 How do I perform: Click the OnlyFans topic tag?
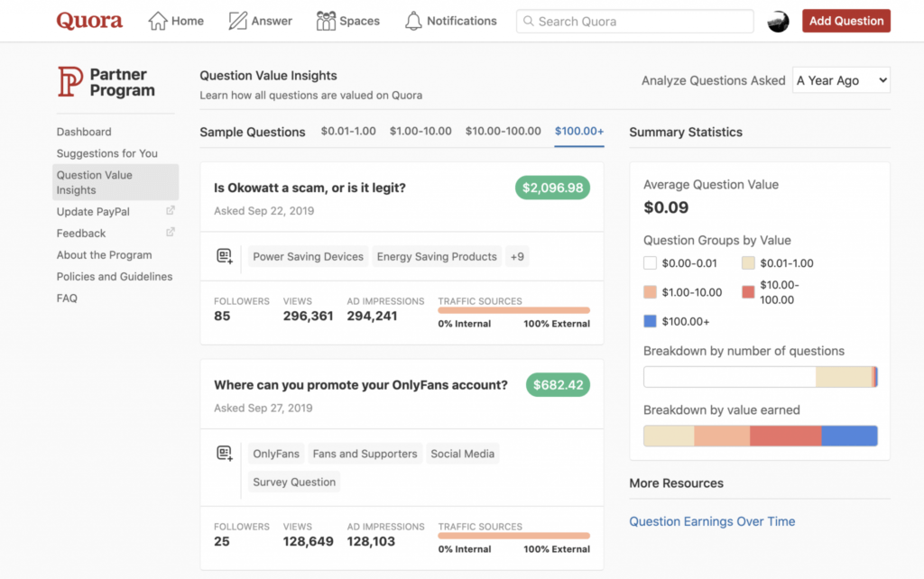pyautogui.click(x=276, y=454)
